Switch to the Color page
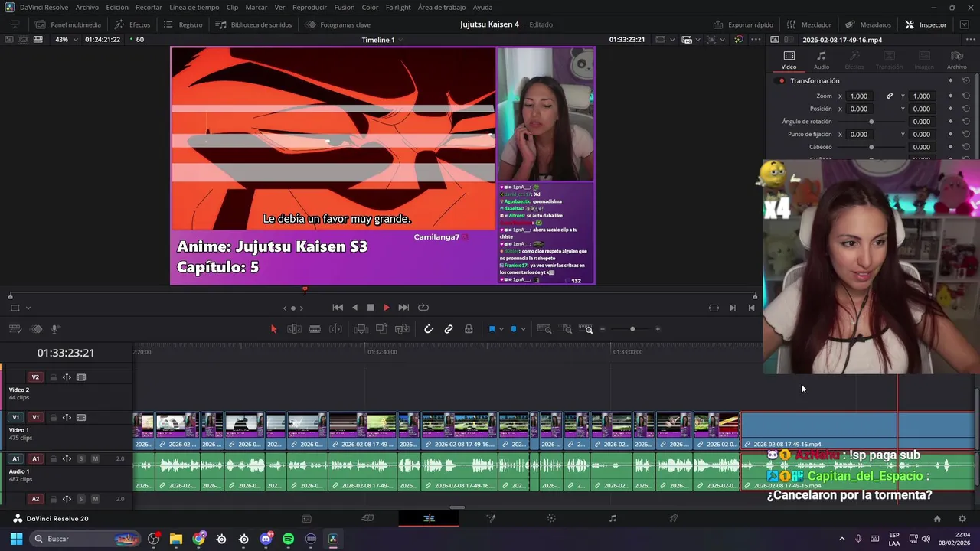This screenshot has height=551, width=980. 551,518
